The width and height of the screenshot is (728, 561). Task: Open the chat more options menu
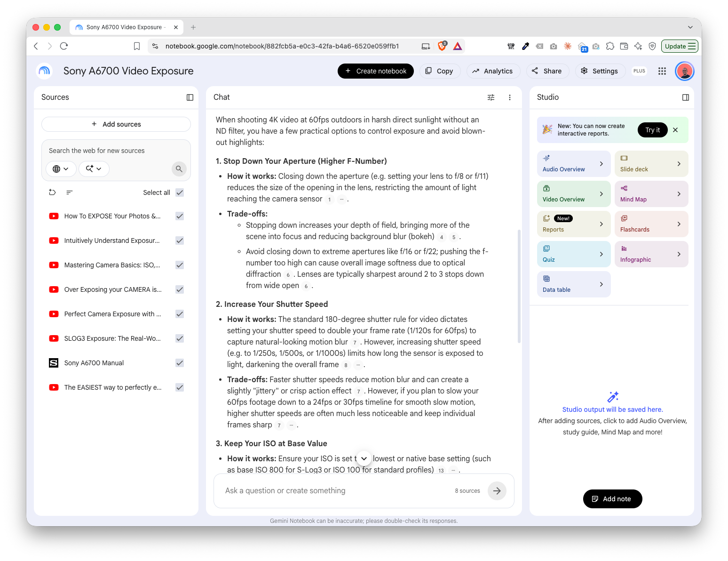[510, 97]
